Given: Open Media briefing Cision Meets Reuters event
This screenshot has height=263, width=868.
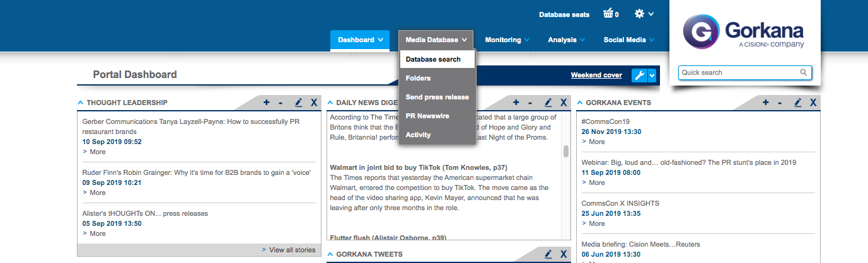Looking at the screenshot, I should pos(641,244).
